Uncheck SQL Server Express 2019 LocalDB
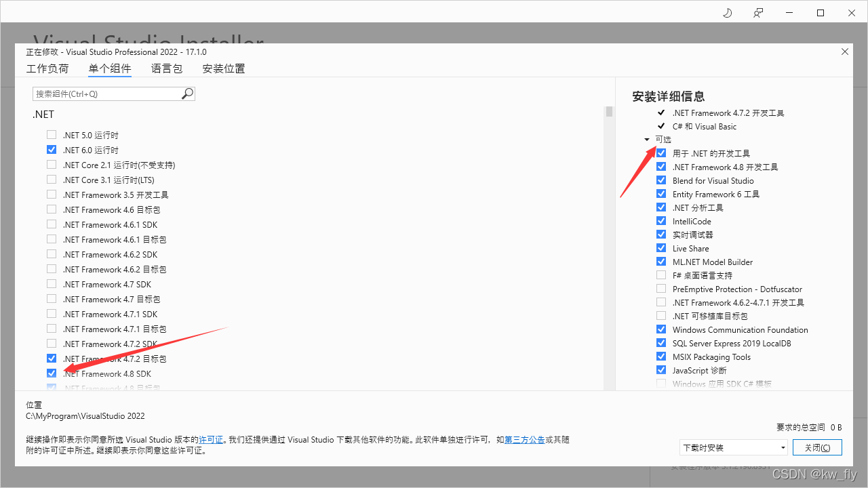The width and height of the screenshot is (868, 488). [661, 343]
